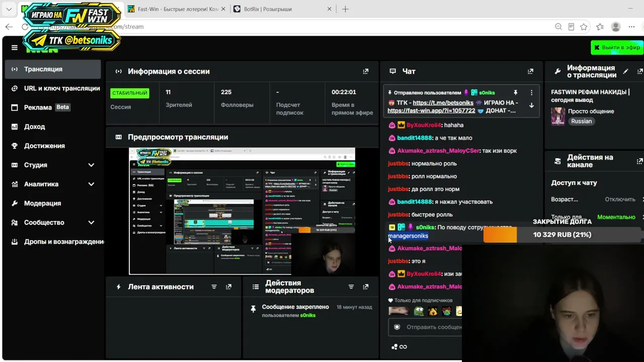
Task: Close the BotRix browser tab
Action: pos(329,9)
